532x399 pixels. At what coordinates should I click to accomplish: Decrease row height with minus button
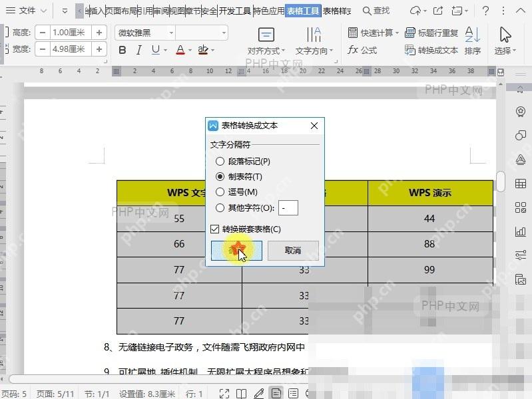(x=43, y=33)
